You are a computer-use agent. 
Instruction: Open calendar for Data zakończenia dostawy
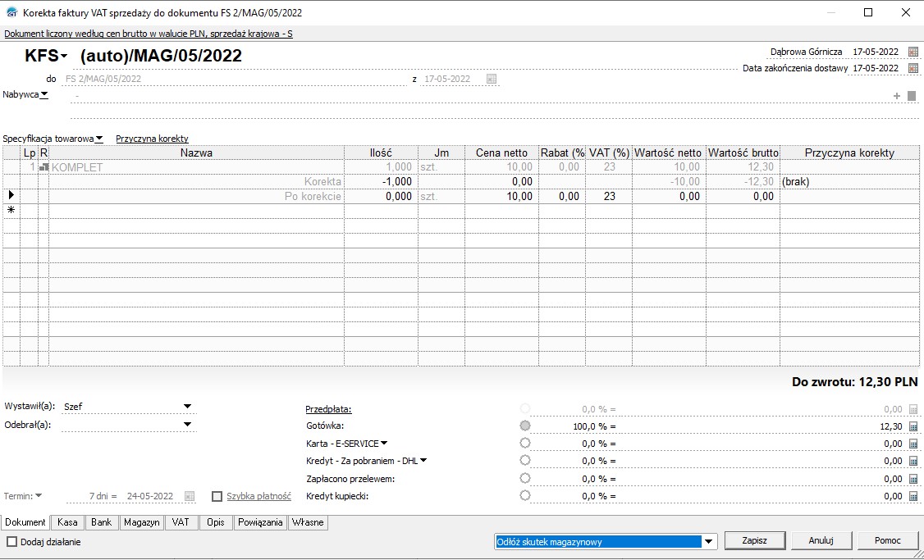[x=913, y=68]
